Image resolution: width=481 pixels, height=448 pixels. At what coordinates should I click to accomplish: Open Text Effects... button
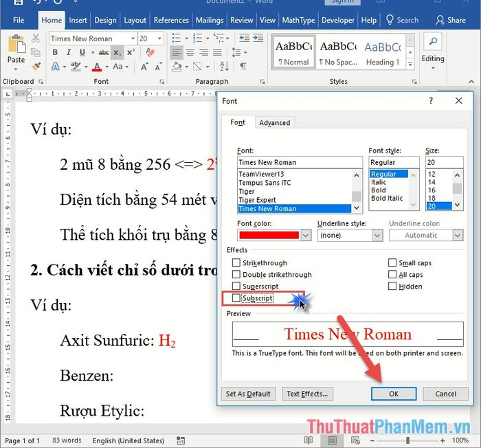307,394
